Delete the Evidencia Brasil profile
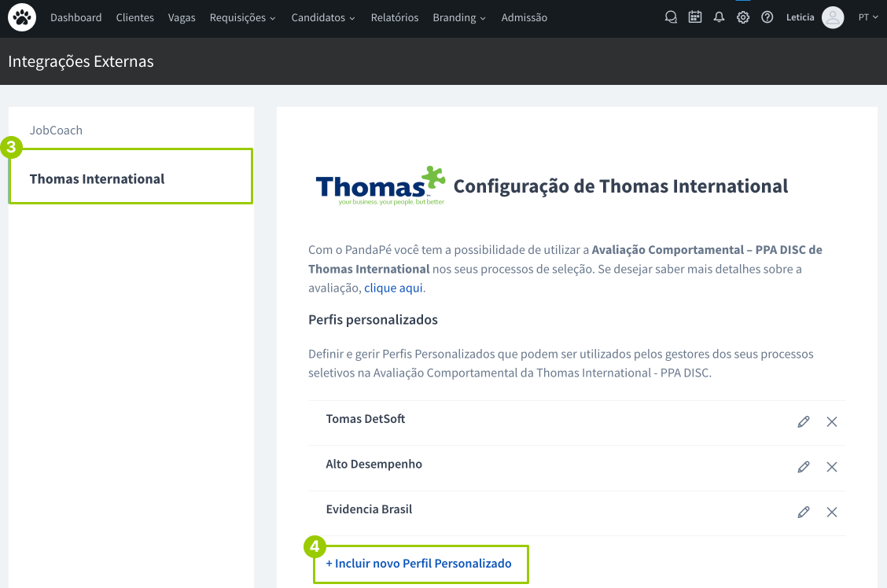The height and width of the screenshot is (588, 887). 832,513
